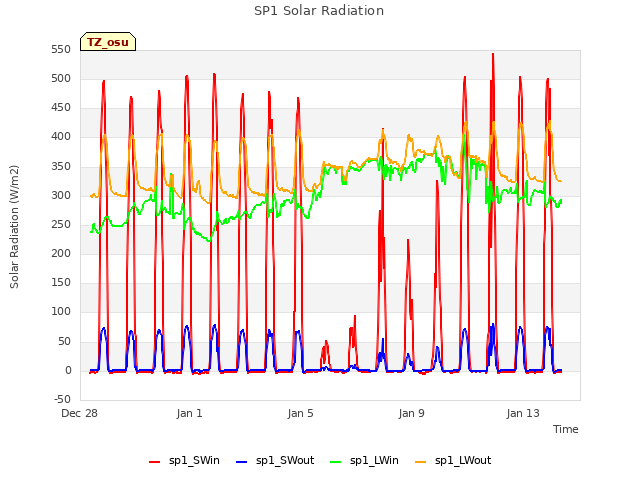Click the Jan 5 x-axis label
Viewport: 640px width, 480px height.
[x=300, y=413]
